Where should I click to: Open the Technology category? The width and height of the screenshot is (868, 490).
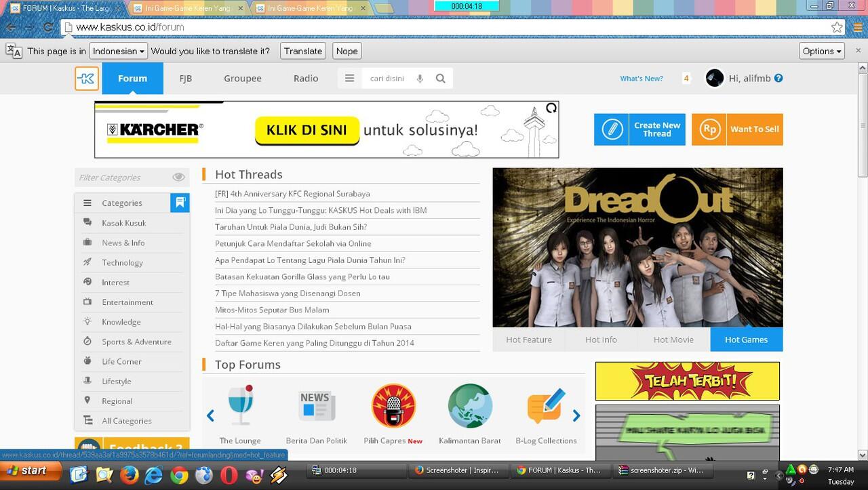[x=123, y=262]
